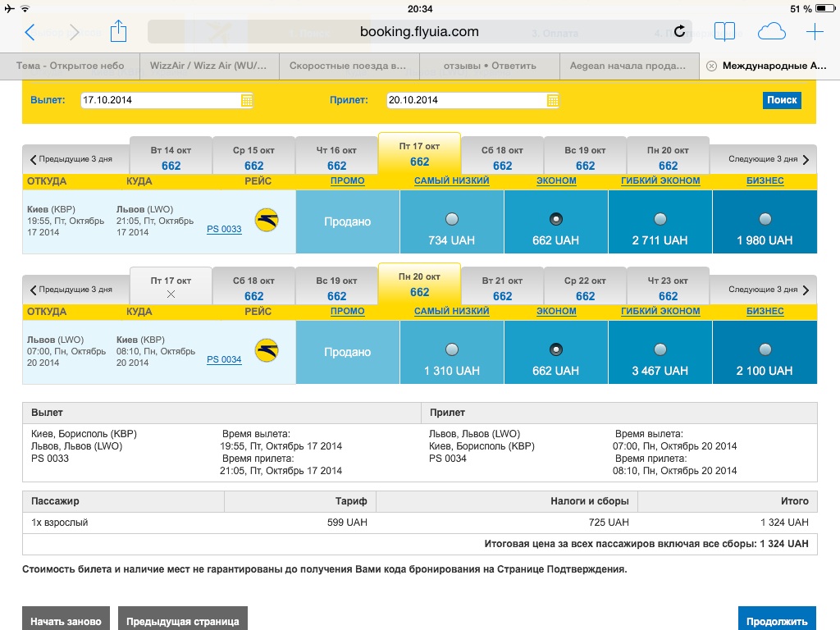Open Safari bookmarks book icon

click(x=724, y=32)
